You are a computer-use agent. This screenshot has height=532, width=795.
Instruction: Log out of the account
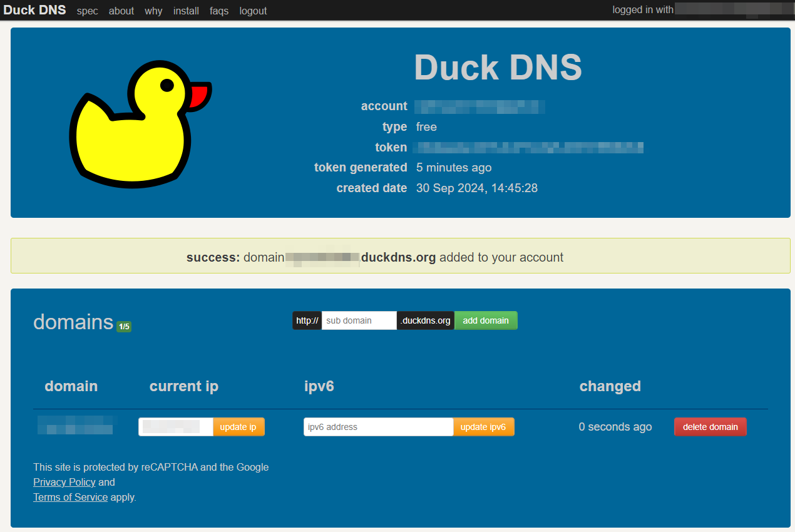point(253,11)
